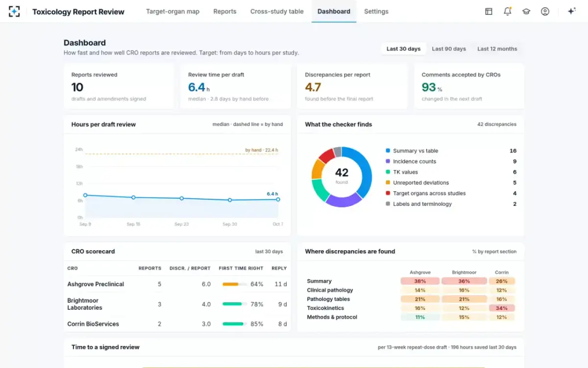Click Summary Corrin 26% heatmap cell

pyautogui.click(x=502, y=281)
